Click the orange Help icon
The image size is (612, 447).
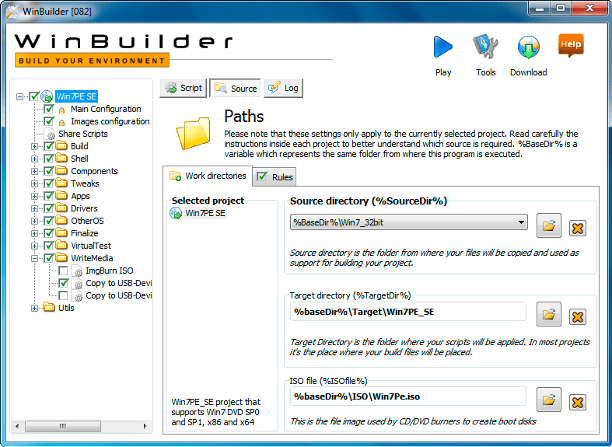click(x=571, y=45)
